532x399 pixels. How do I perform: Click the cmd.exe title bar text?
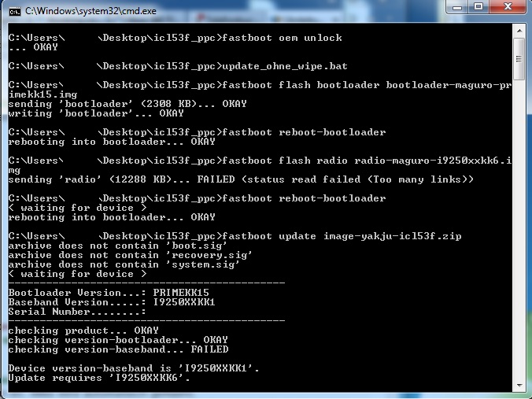click(x=91, y=11)
